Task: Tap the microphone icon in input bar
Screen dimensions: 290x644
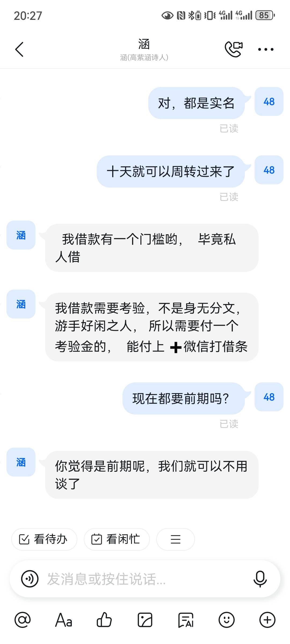Action: (x=260, y=579)
